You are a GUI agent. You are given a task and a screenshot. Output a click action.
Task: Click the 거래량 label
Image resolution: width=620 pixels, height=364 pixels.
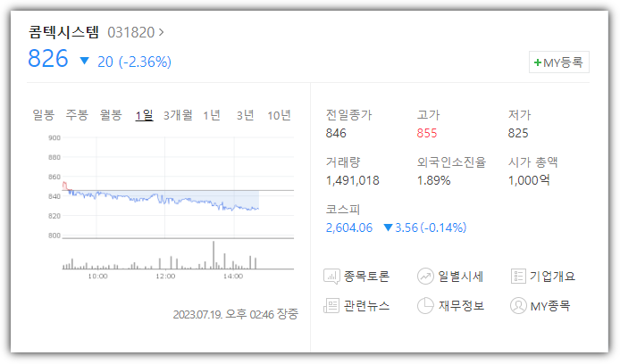pos(343,162)
